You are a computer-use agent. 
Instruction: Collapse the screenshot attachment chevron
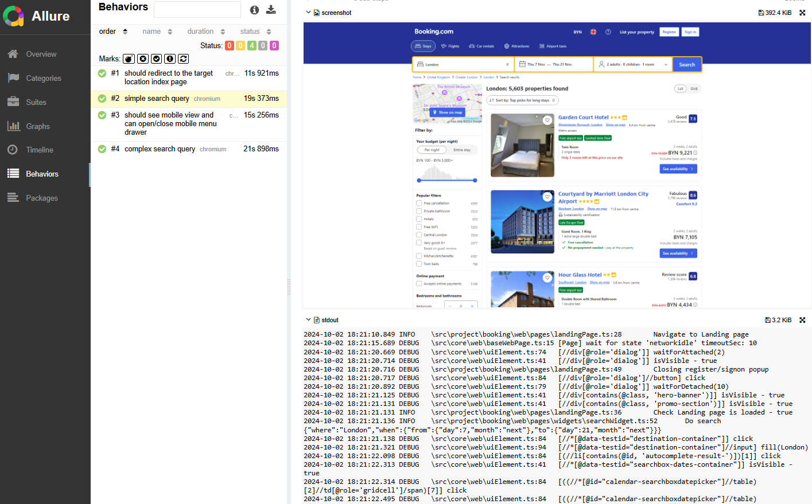308,12
